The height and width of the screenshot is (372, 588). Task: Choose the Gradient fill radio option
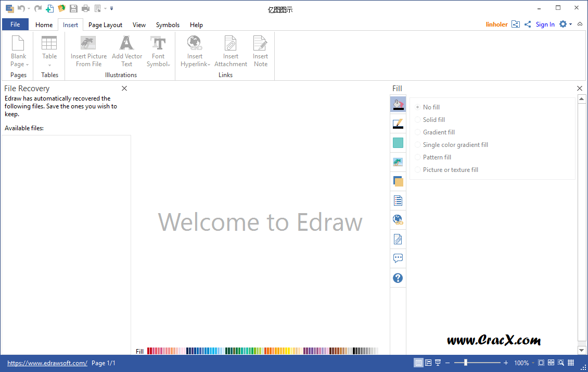[x=418, y=132]
